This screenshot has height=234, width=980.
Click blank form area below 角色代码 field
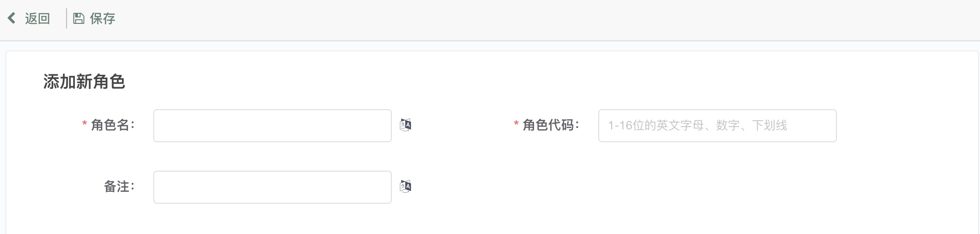(x=718, y=188)
